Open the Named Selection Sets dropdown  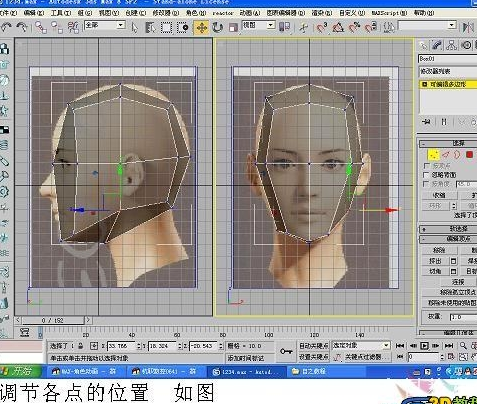[x=427, y=25]
